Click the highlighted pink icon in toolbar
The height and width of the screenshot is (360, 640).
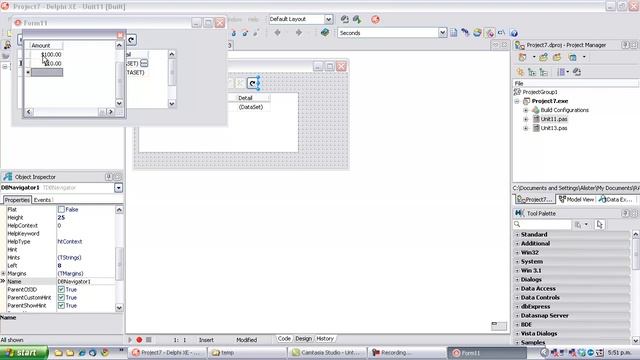(x=489, y=33)
